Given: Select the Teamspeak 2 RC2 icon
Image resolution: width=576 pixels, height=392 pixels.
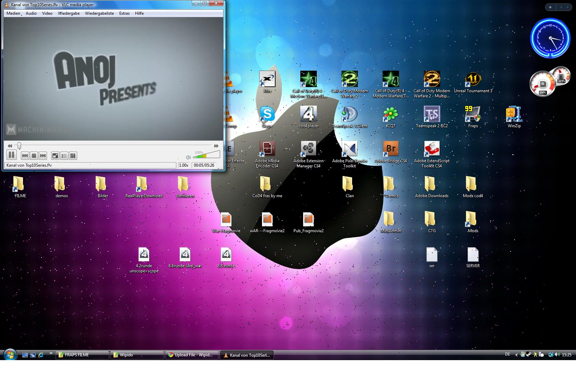Looking at the screenshot, I should pyautogui.click(x=432, y=117).
